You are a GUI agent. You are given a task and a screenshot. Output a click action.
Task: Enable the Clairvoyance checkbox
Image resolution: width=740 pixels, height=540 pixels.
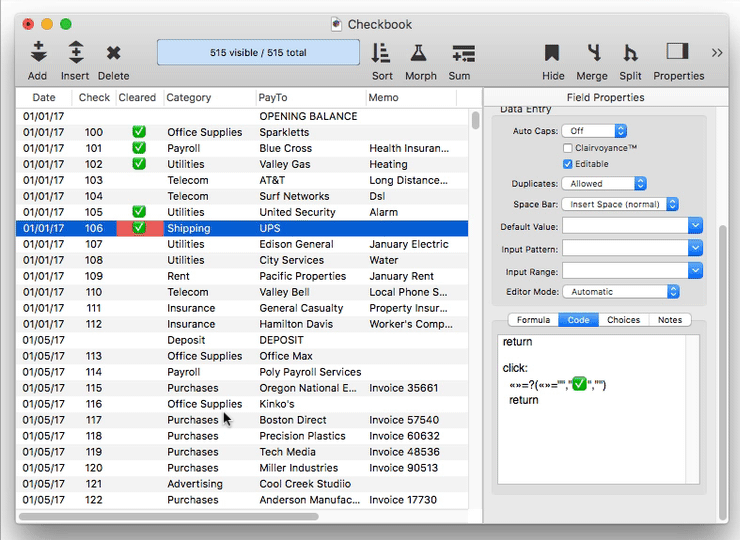[568, 148]
